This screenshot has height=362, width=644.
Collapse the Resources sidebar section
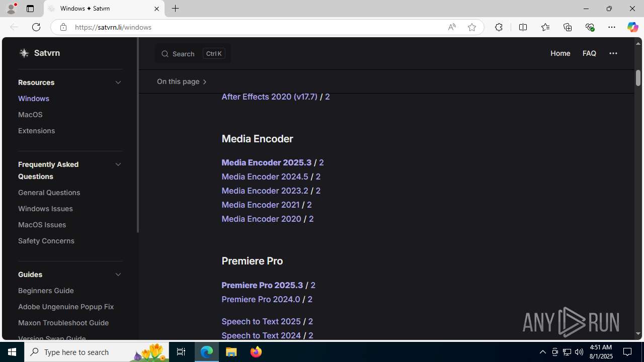coord(118,82)
